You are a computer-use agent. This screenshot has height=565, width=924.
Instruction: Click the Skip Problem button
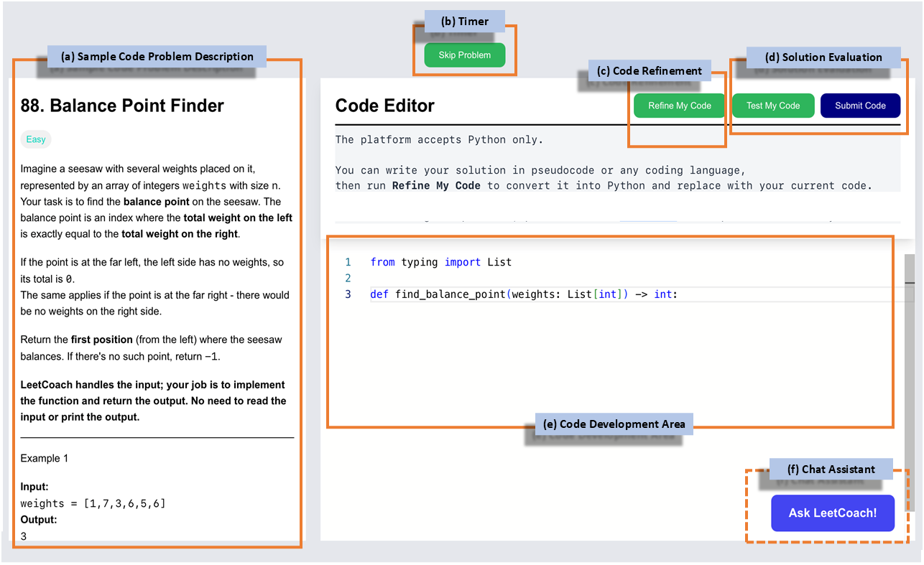tap(464, 55)
